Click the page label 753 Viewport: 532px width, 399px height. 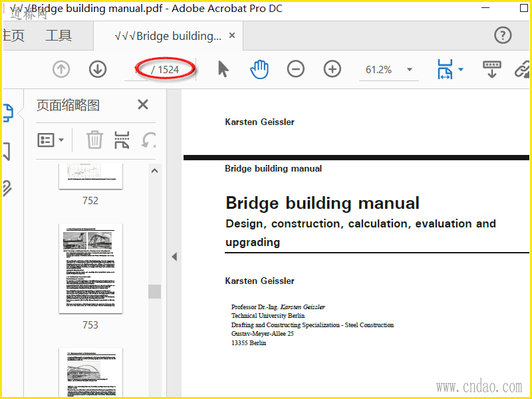pos(90,325)
